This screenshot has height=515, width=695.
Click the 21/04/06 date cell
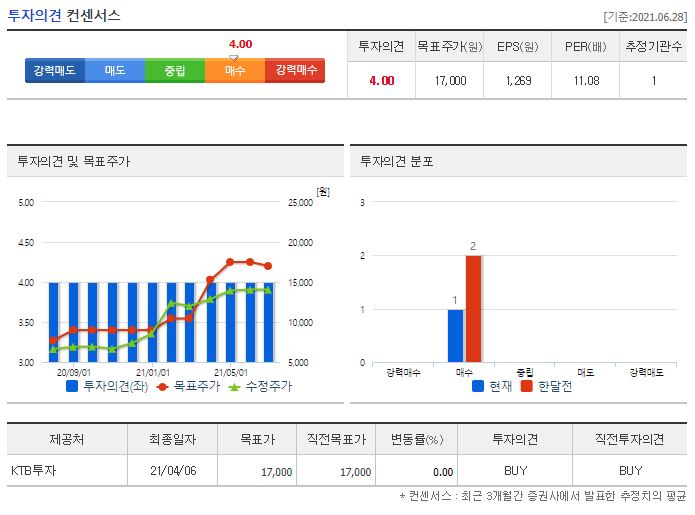tap(173, 470)
